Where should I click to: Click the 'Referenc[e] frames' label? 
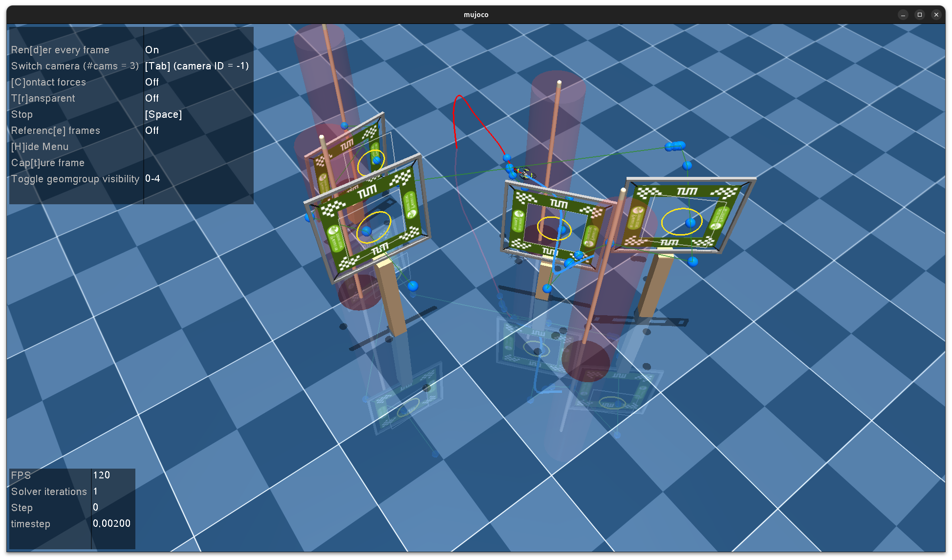coord(55,130)
